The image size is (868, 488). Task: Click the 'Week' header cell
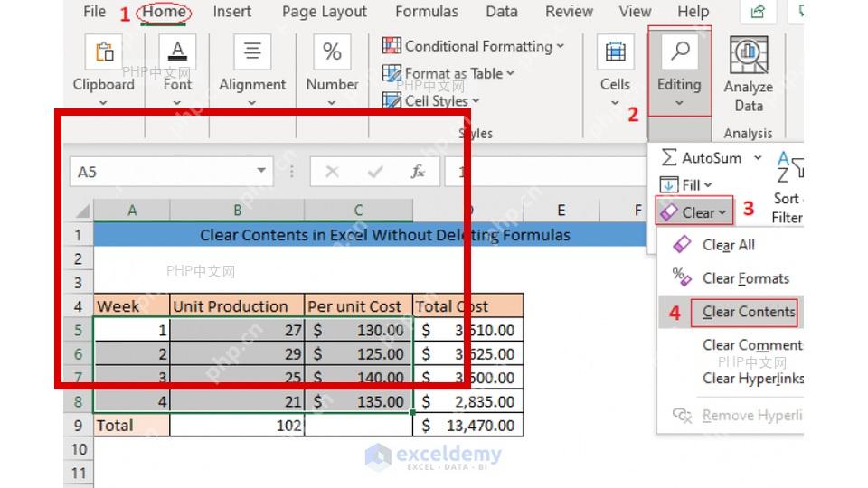pos(132,306)
